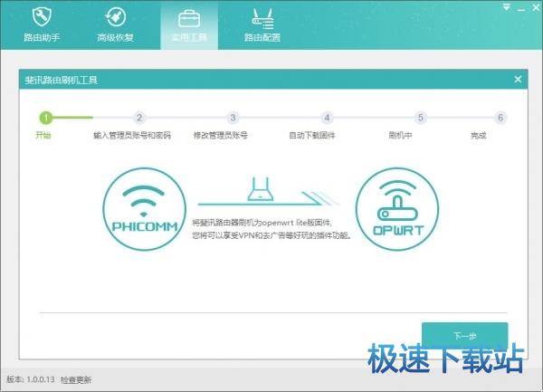Click the 检查更新 link
The height and width of the screenshot is (392, 543).
tap(76, 380)
